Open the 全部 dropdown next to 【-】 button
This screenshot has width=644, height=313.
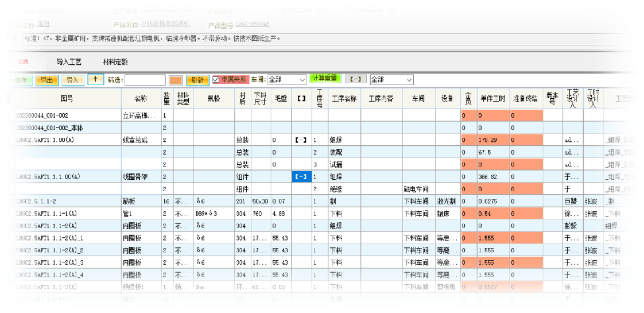[391, 80]
